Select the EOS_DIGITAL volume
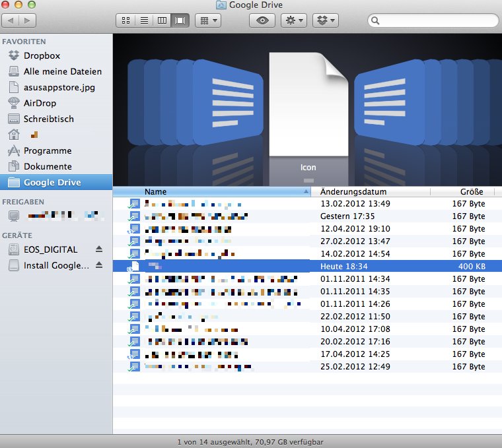The height and width of the screenshot is (448, 502). (50, 249)
